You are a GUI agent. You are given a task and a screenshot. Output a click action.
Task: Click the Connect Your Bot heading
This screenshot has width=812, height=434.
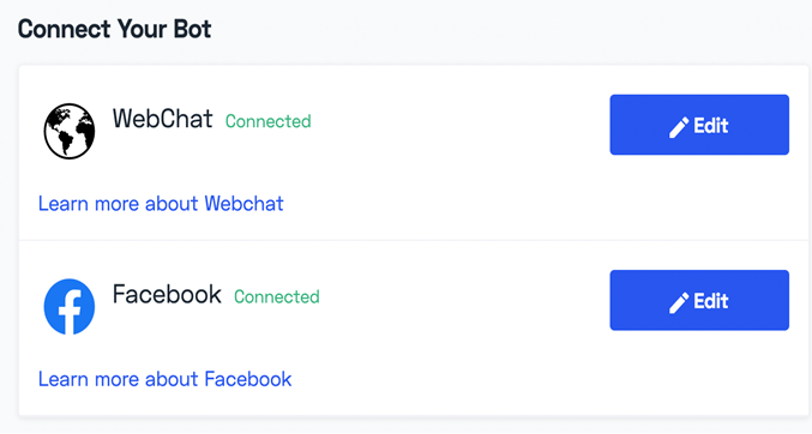click(114, 29)
